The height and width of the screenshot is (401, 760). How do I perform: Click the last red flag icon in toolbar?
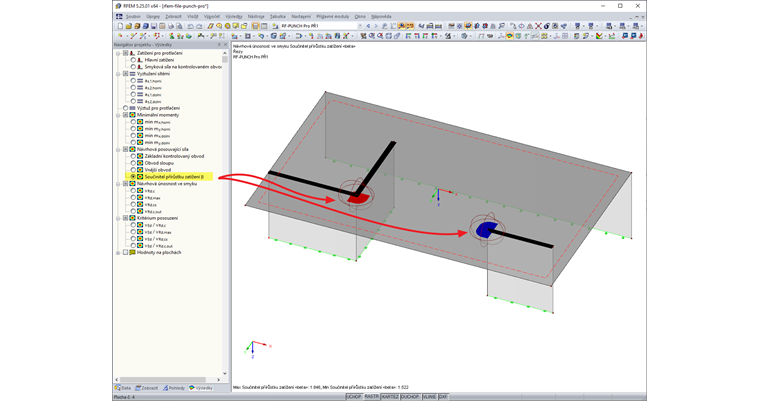pos(641,36)
